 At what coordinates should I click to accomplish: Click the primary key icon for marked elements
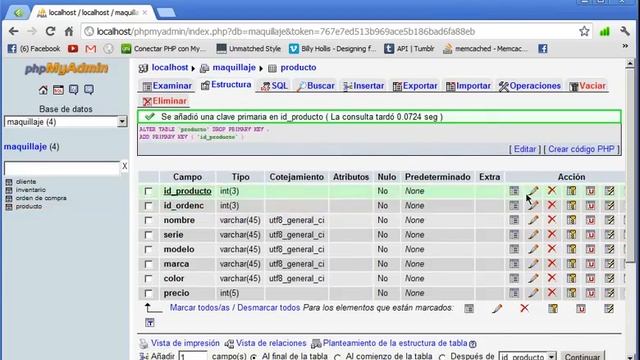pyautogui.click(x=553, y=309)
